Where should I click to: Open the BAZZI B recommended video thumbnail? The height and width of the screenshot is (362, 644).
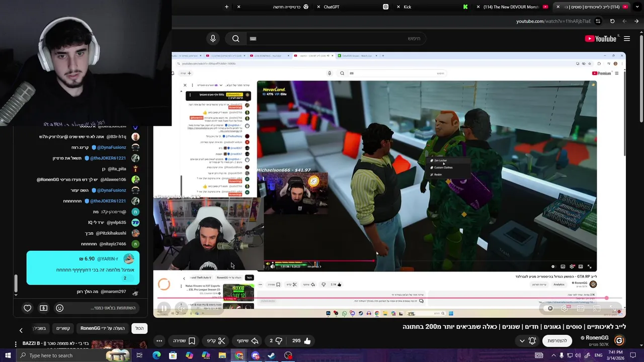[119, 344]
